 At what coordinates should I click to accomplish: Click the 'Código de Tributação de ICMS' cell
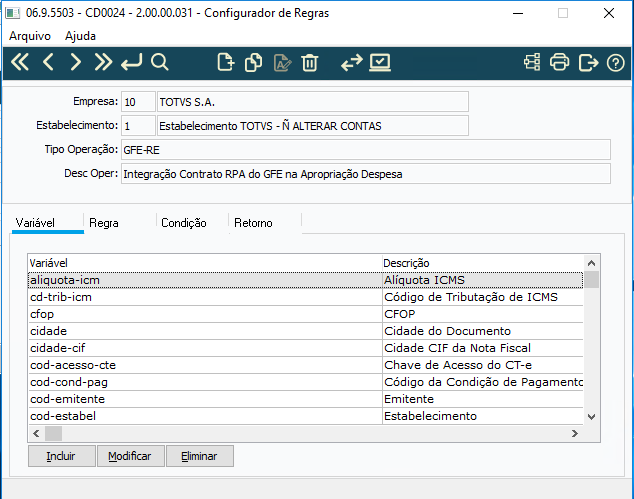pos(482,297)
